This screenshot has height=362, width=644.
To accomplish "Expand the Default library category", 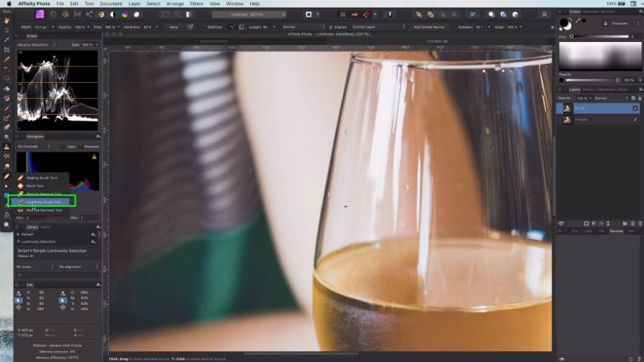I will tap(18, 235).
